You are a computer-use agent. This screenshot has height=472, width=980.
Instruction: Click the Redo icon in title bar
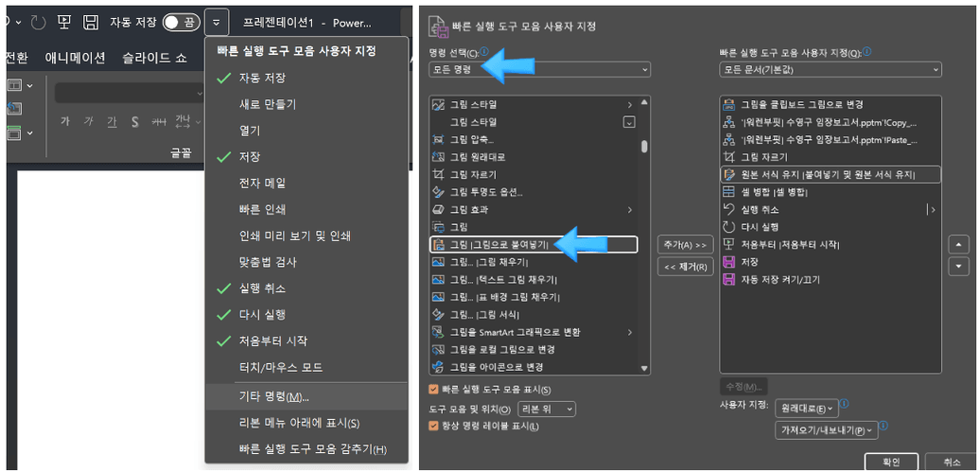pos(38,23)
